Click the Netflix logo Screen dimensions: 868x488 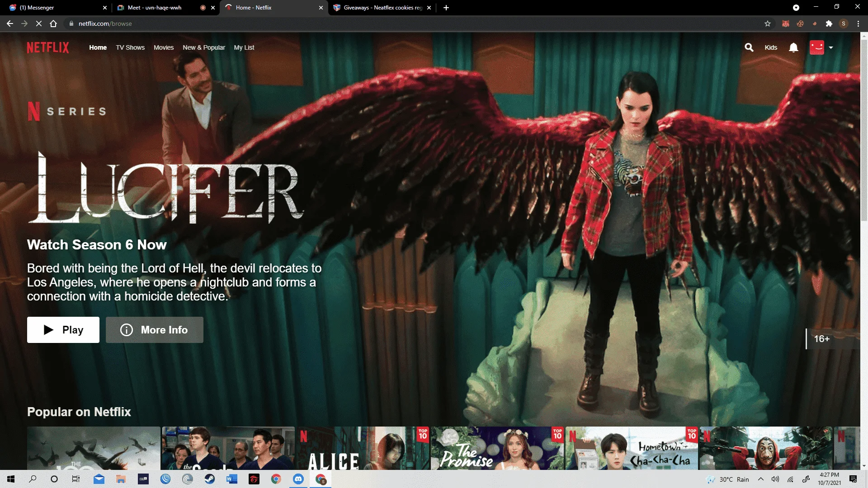[x=48, y=47]
